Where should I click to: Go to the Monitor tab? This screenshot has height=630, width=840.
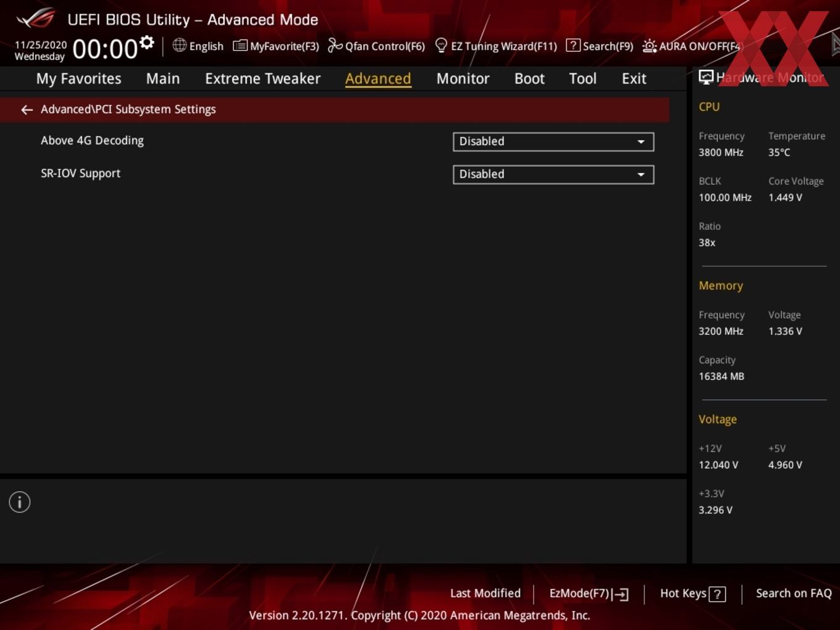click(463, 78)
